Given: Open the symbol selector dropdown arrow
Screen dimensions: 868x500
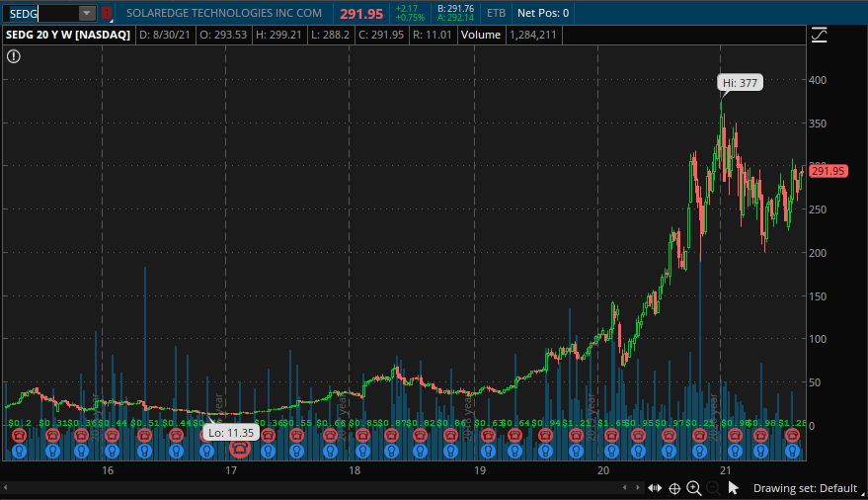Looking at the screenshot, I should (87, 13).
